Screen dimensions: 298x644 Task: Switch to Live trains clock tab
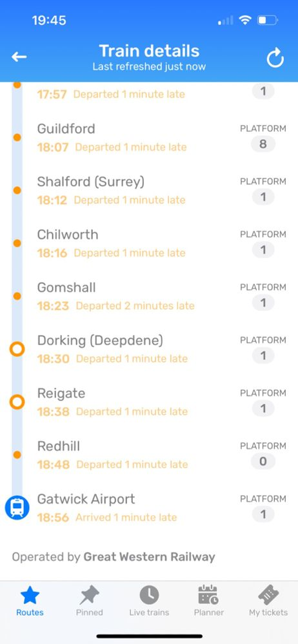(149, 601)
